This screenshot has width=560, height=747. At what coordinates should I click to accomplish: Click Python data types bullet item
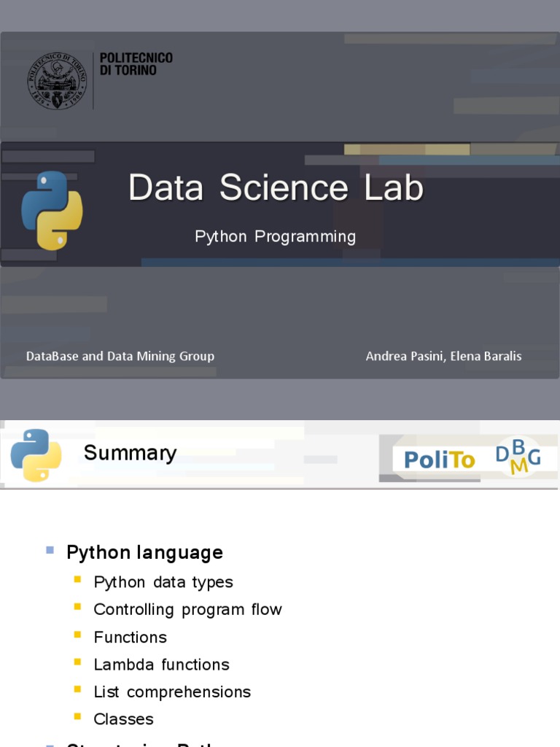[x=163, y=582]
